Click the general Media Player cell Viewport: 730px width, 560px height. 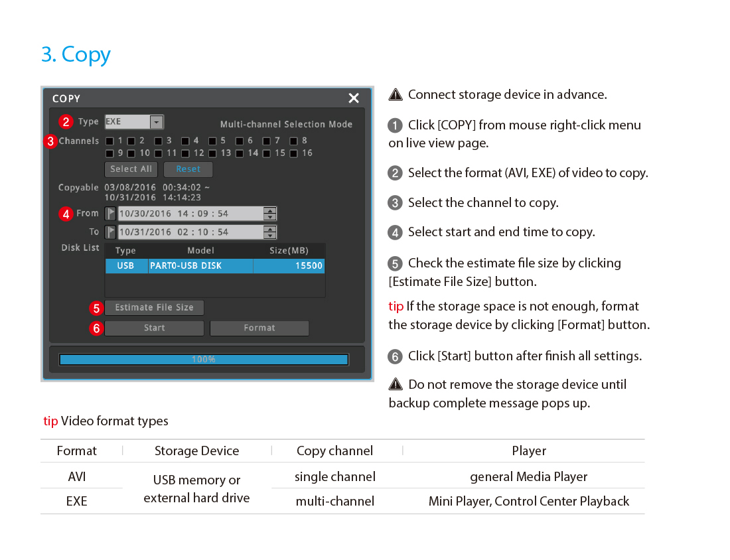(528, 476)
